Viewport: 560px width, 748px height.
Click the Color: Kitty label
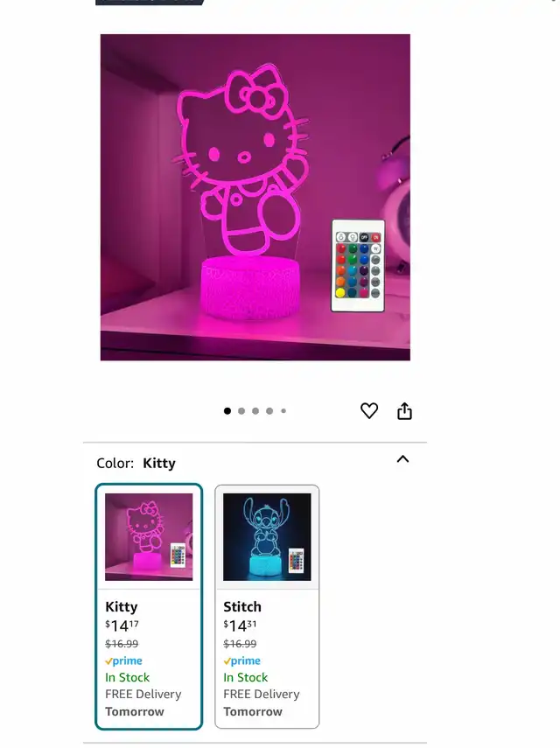click(x=136, y=463)
